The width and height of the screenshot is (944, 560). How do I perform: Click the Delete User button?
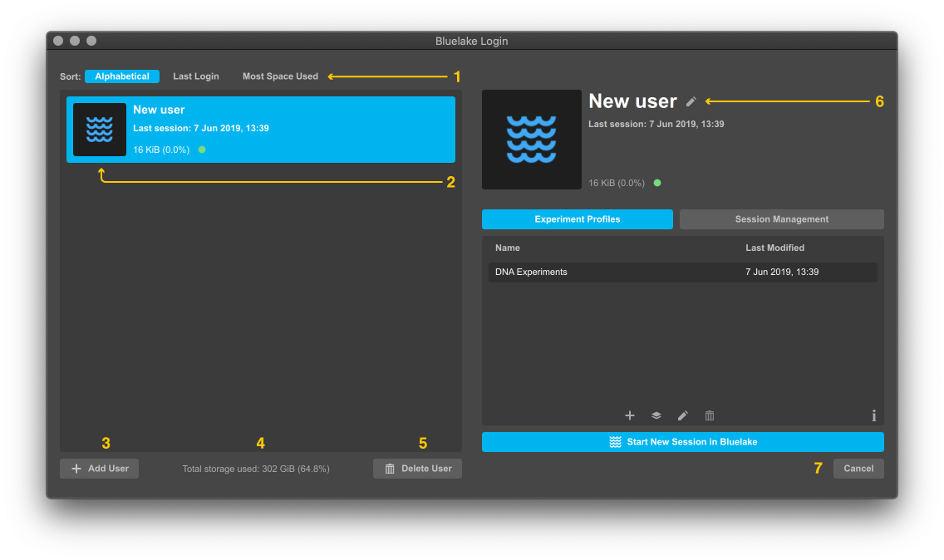pos(417,469)
